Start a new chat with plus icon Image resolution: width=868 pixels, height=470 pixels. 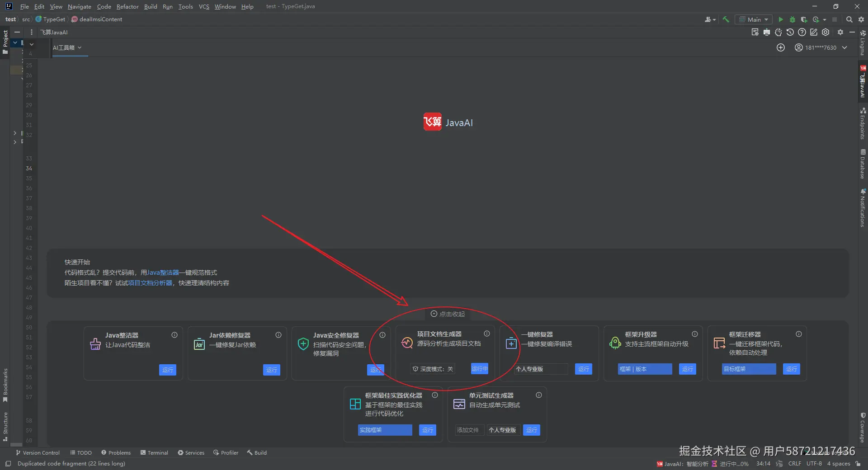[x=781, y=47]
